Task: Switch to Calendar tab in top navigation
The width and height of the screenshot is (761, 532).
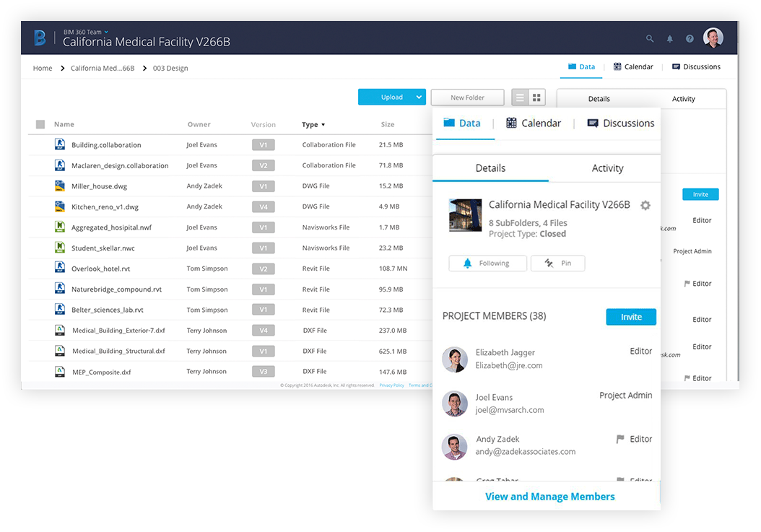Action: pos(633,67)
